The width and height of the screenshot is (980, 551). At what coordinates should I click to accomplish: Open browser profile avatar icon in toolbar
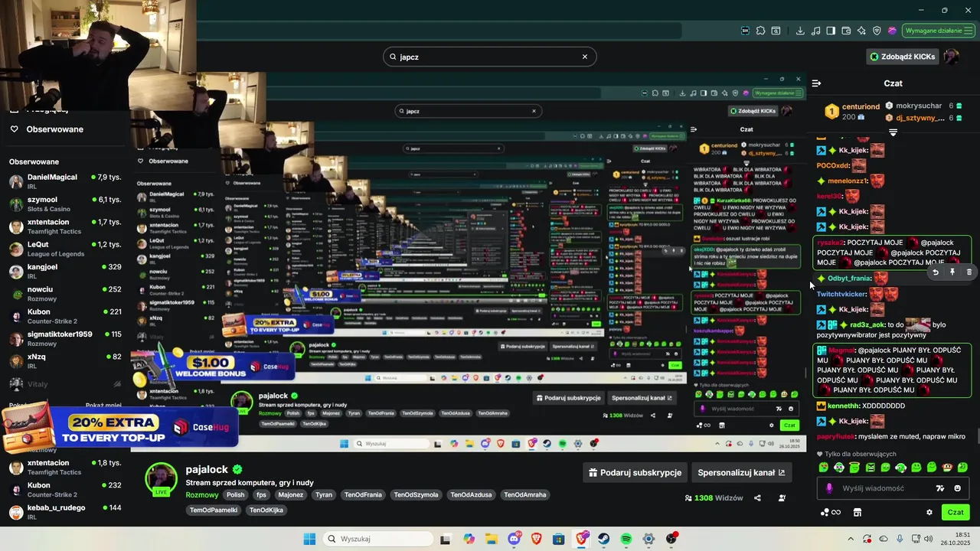(892, 31)
